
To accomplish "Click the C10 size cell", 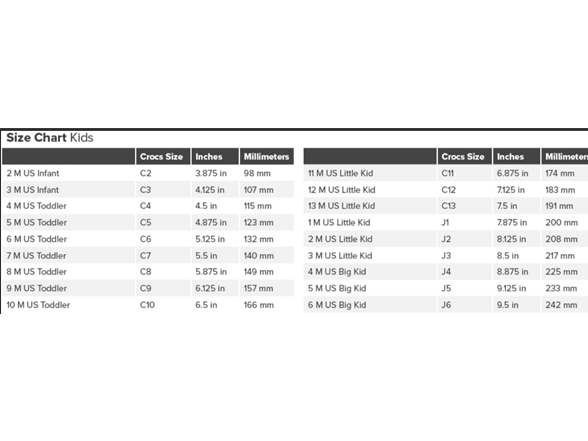I will pos(163,305).
